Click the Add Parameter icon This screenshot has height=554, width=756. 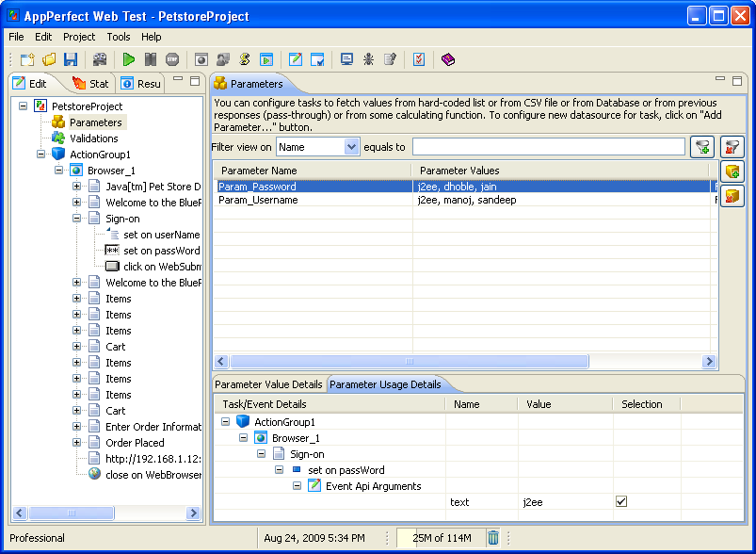(732, 171)
